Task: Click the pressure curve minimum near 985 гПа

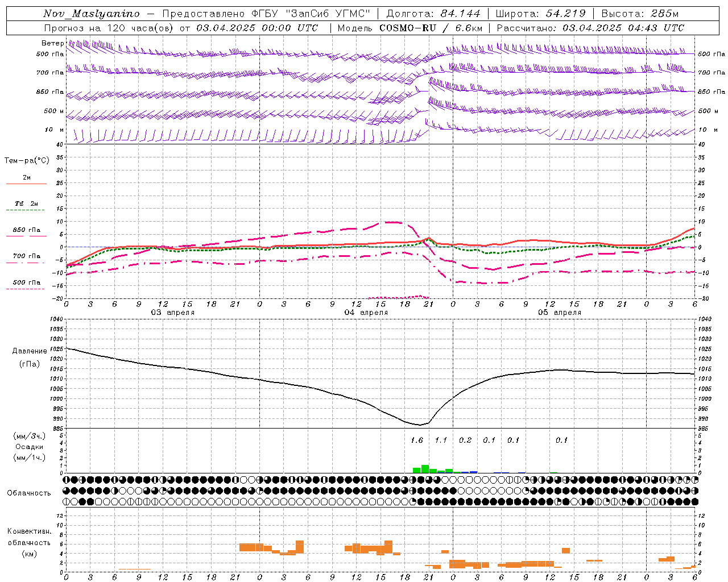Action: click(420, 425)
